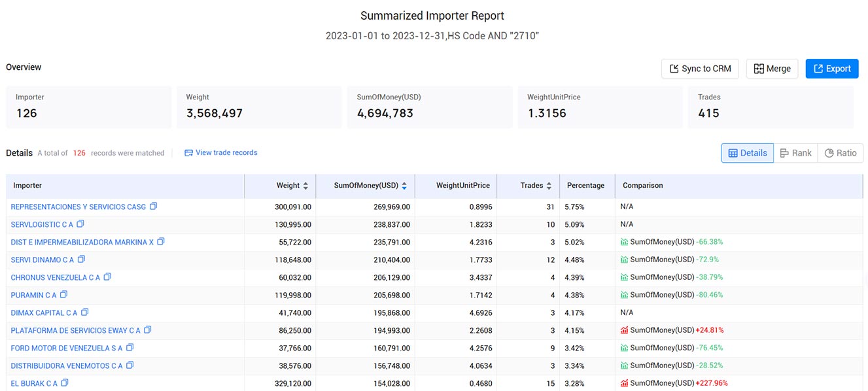868x391 pixels.
Task: Copy importer name SERVI DINAMO C A
Action: pyautogui.click(x=81, y=260)
